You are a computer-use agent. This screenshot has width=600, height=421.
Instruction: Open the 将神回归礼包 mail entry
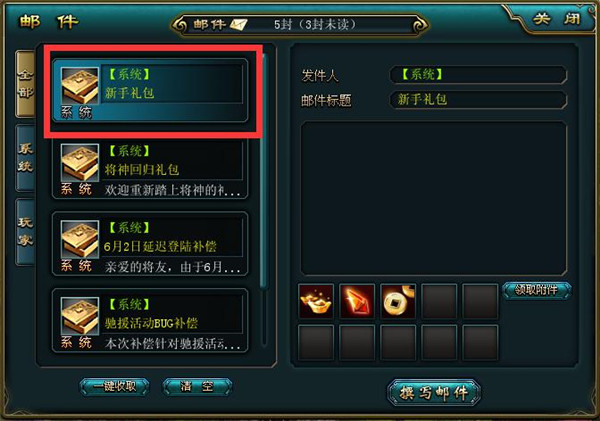pyautogui.click(x=150, y=168)
